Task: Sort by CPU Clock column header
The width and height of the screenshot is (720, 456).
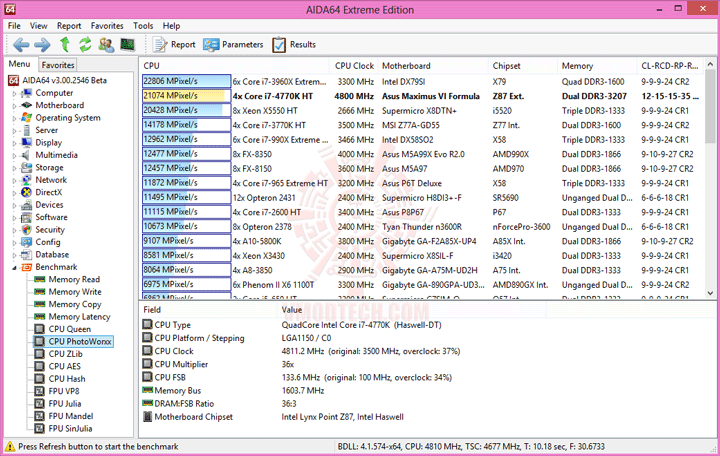Action: (x=354, y=66)
